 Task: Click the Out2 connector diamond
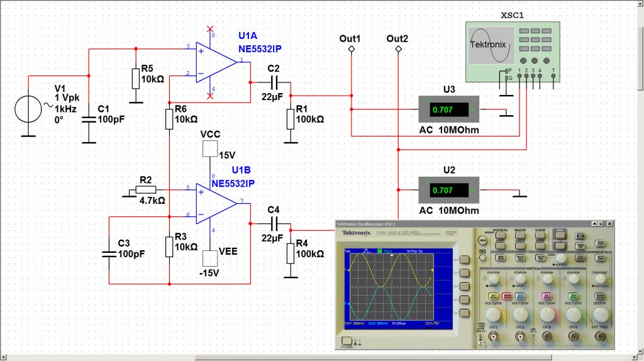click(x=398, y=49)
